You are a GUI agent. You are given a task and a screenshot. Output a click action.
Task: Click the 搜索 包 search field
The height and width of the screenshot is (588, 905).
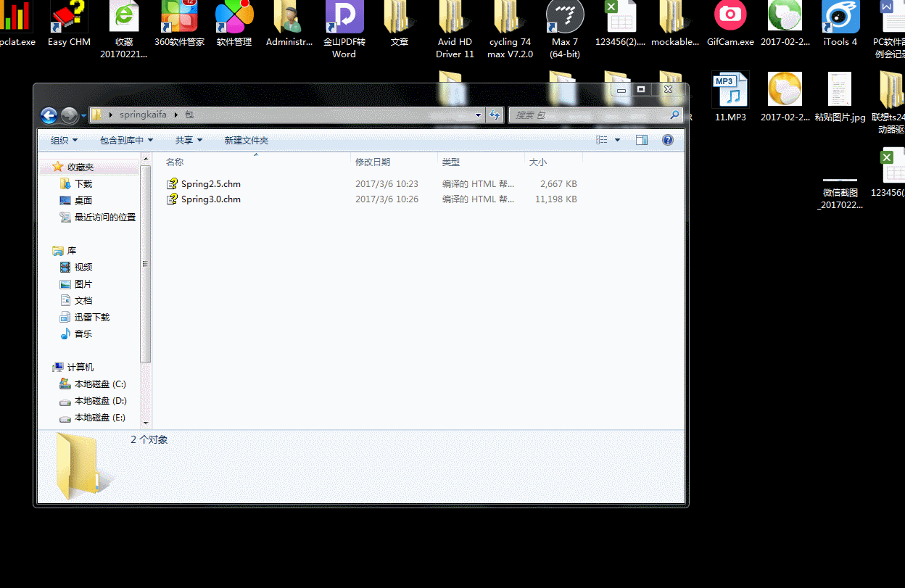[x=591, y=115]
